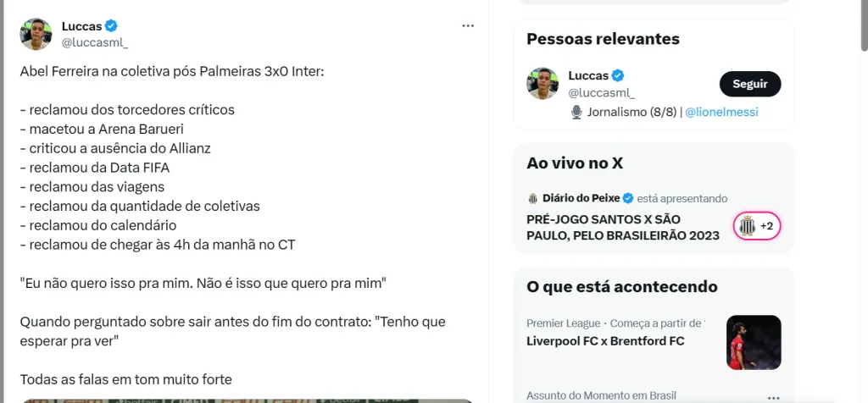Viewport: 868px width, 403px height.
Task: Click the Diário do Peixe crest icon
Action: pos(533,199)
